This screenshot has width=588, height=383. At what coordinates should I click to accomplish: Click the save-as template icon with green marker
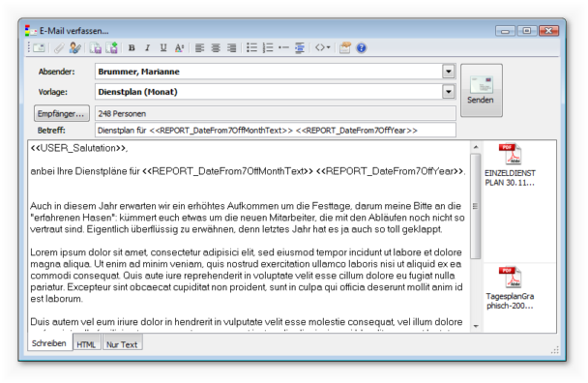click(x=112, y=48)
